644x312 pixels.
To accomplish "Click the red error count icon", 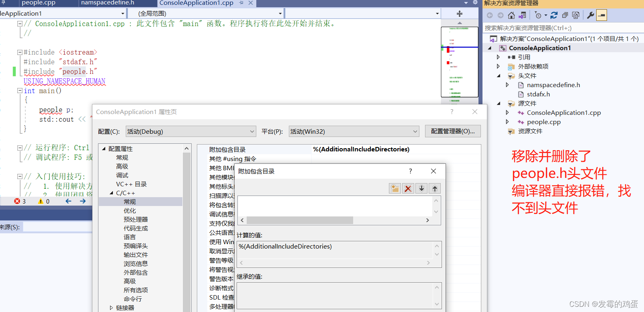I will pos(17,201).
